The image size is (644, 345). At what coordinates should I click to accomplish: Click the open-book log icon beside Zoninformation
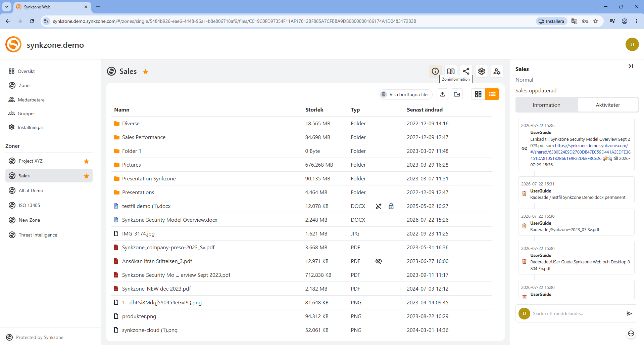pyautogui.click(x=451, y=71)
